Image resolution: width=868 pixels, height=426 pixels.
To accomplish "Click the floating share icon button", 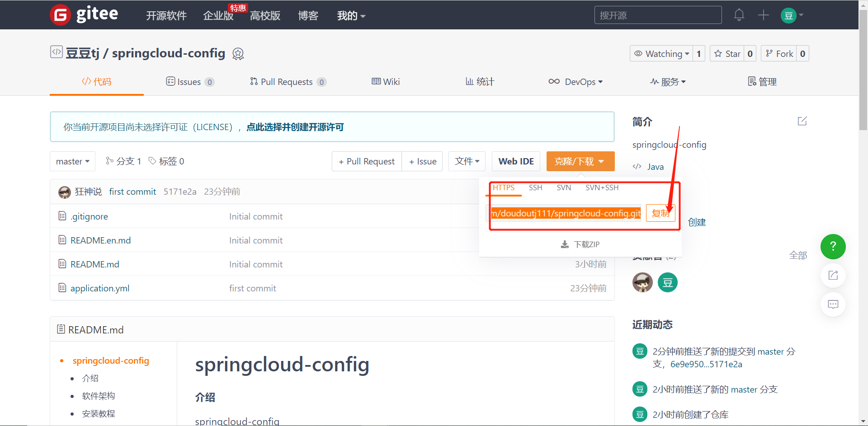I will 833,276.
